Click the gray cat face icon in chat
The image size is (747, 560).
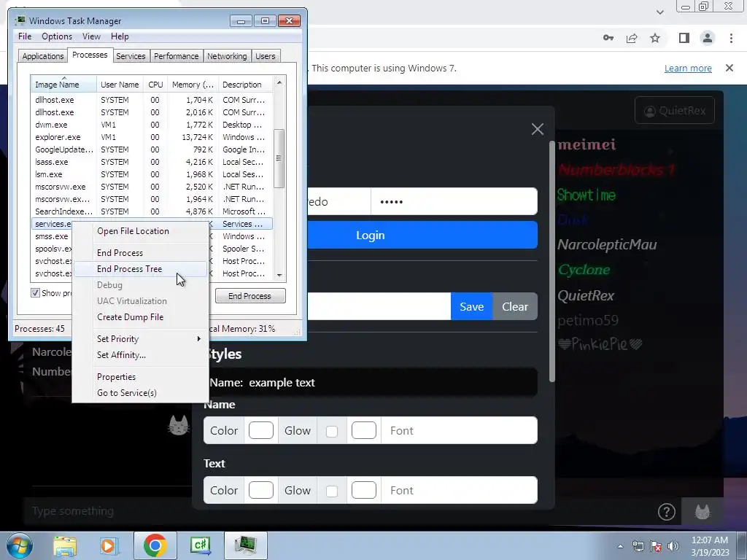[x=179, y=425]
